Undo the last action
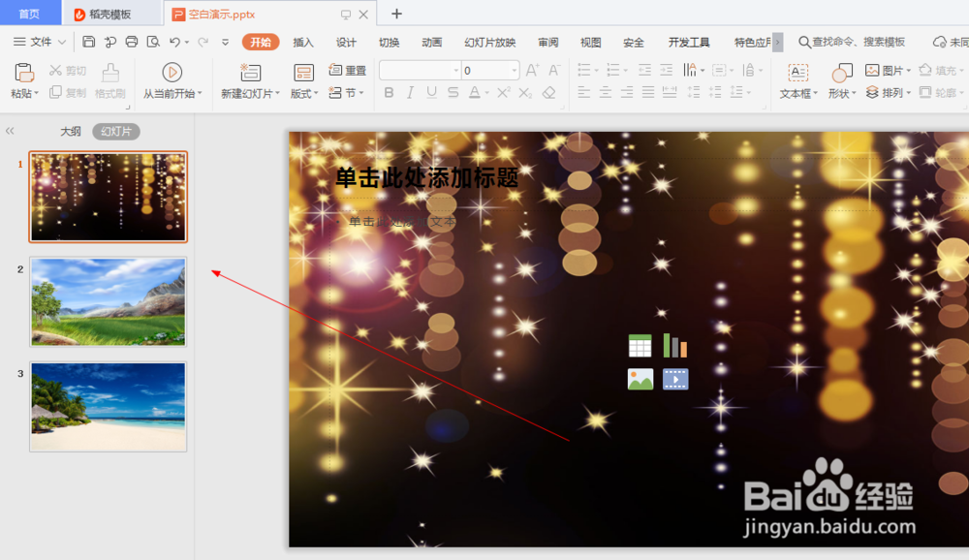Image resolution: width=969 pixels, height=560 pixels. 174,42
